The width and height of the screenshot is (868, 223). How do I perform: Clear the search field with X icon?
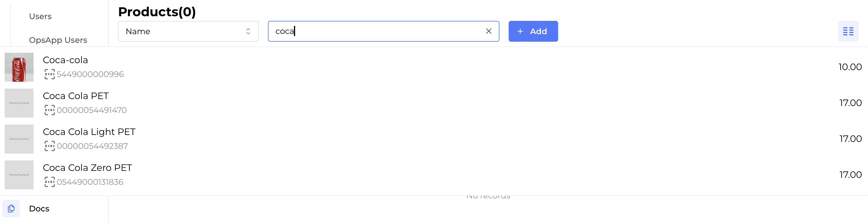pos(488,31)
